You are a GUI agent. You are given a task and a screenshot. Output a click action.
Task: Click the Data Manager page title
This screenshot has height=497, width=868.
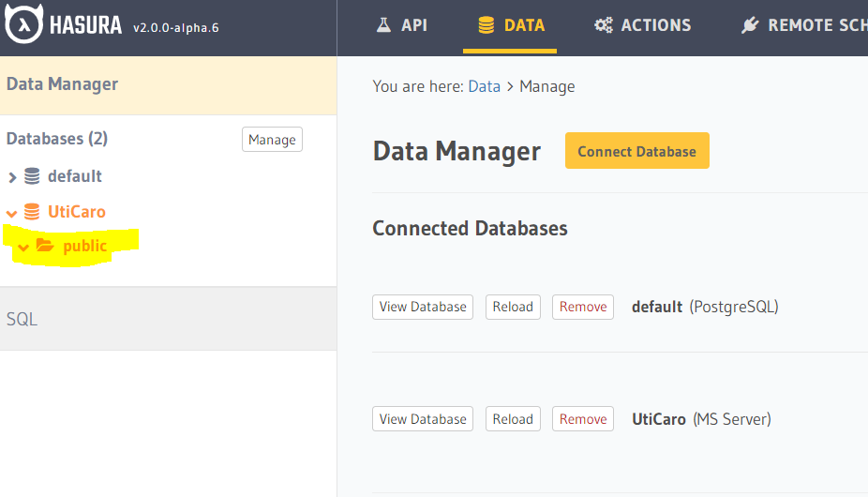tap(456, 151)
